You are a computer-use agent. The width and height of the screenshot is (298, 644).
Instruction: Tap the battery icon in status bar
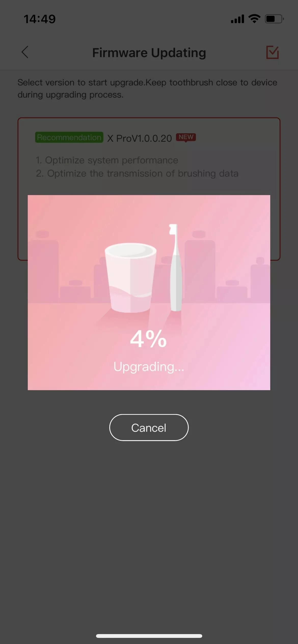[274, 19]
